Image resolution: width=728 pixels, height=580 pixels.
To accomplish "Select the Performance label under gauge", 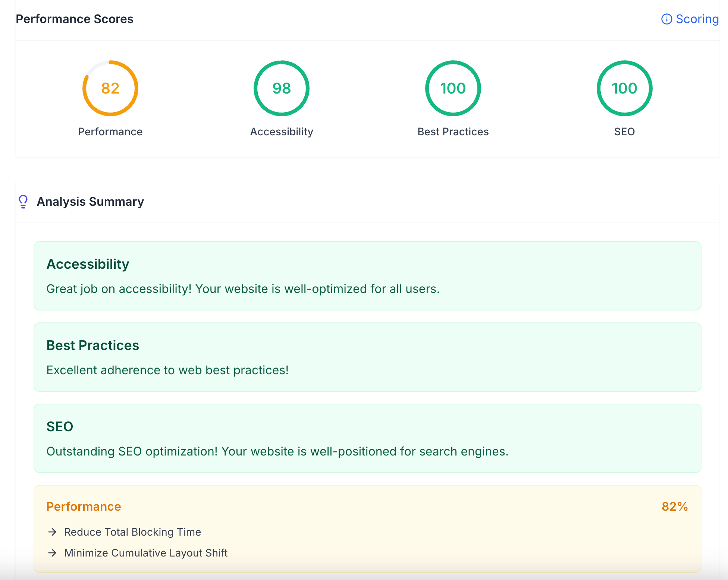I will [x=110, y=132].
